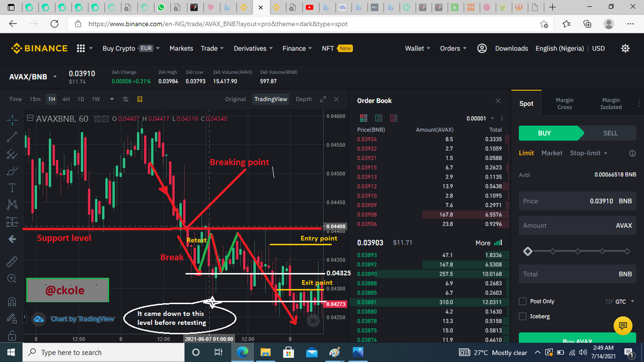Screen dimensions: 644x362
Task: Select the crosshair cursor tool
Action: (12, 119)
